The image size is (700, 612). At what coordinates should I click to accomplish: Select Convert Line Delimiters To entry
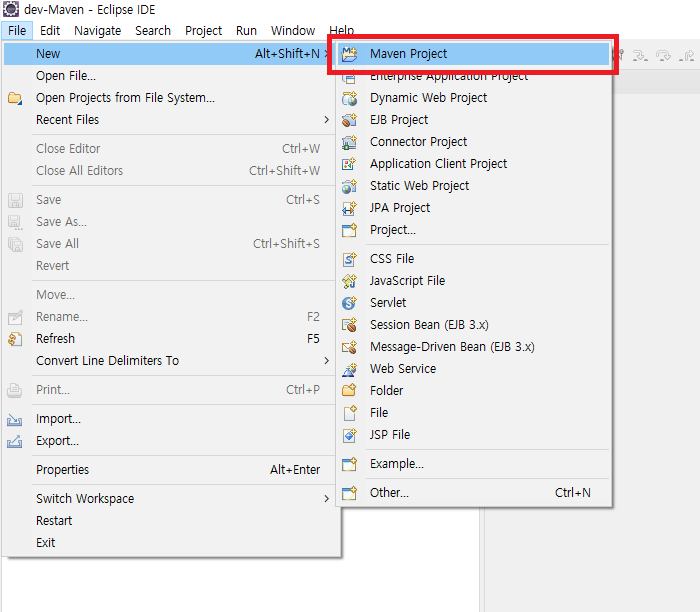(169, 361)
